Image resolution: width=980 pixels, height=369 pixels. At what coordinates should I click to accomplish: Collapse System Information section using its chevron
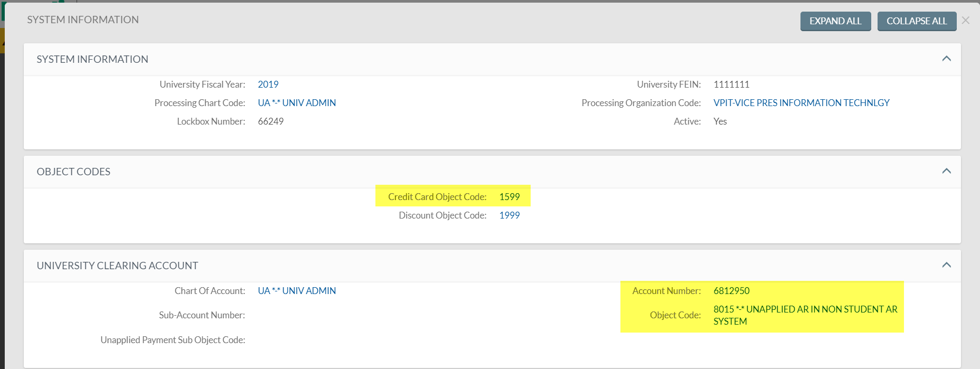tap(946, 59)
